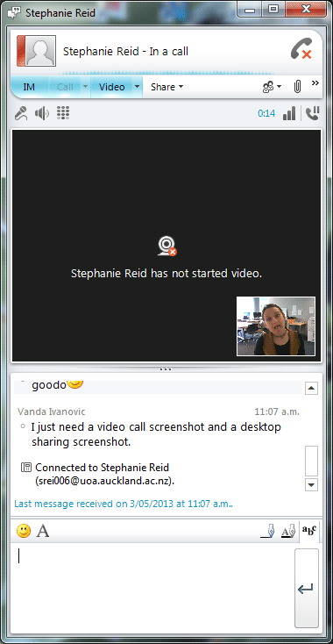Open the Video dropdown arrow
Screen dimensions: 333x644
pos(137,87)
